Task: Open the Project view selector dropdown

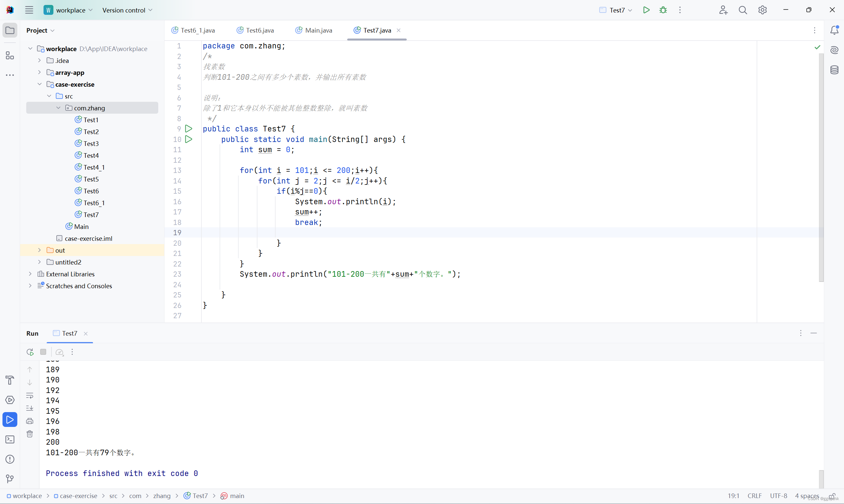Action: 40,30
